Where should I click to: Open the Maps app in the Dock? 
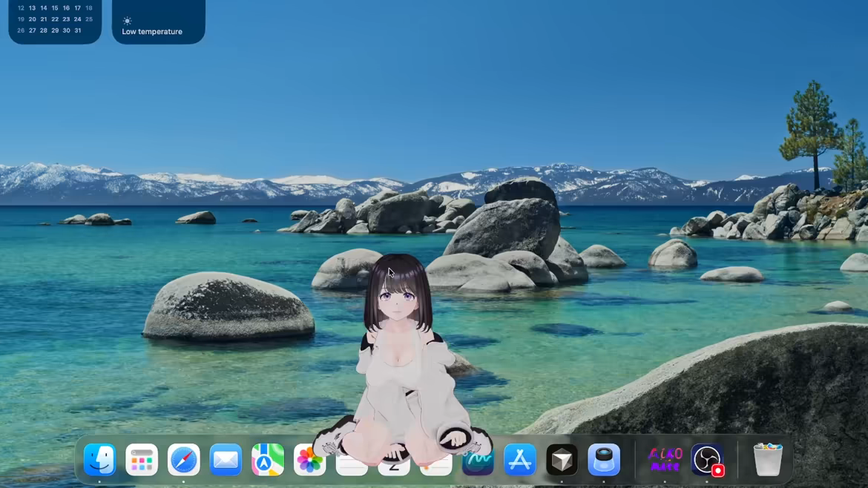click(x=268, y=459)
